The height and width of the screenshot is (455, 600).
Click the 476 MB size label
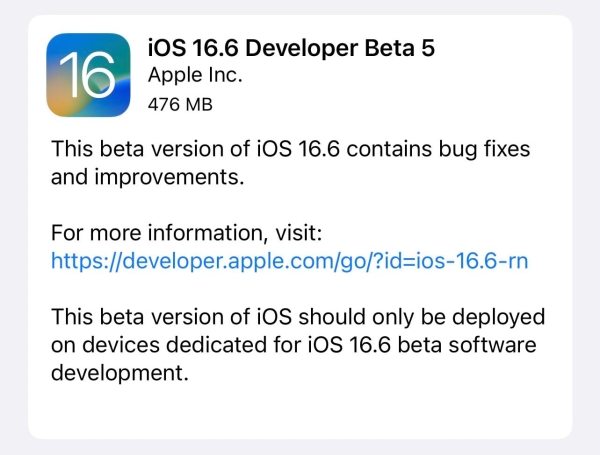(x=180, y=104)
